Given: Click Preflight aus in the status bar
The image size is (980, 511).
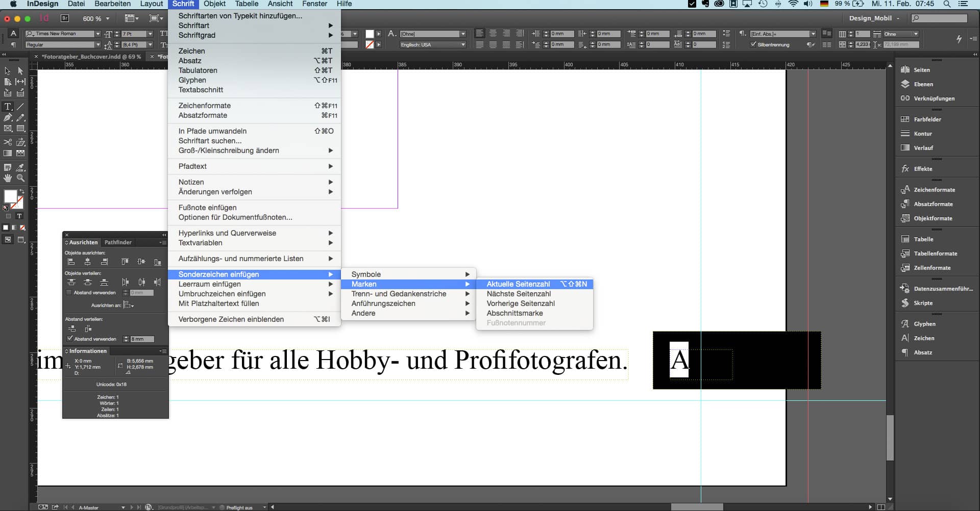Looking at the screenshot, I should [239, 507].
